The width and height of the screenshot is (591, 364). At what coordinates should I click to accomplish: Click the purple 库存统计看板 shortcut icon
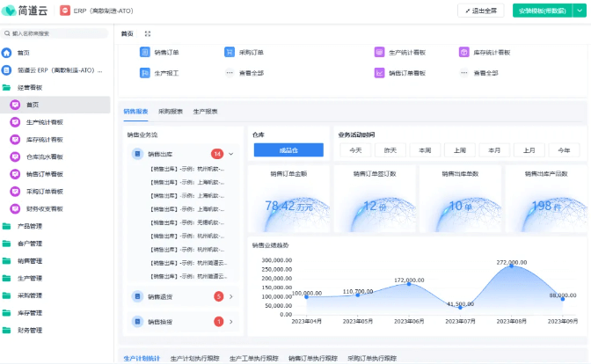[x=464, y=52]
